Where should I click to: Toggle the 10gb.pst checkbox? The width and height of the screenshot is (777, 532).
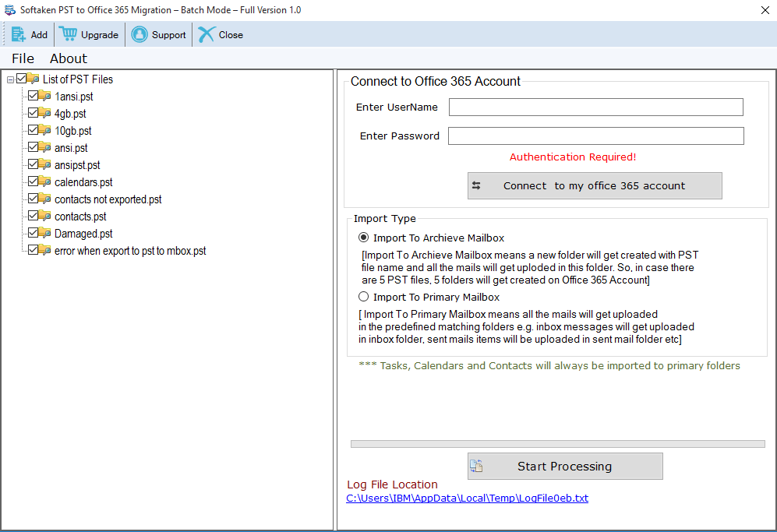point(34,130)
